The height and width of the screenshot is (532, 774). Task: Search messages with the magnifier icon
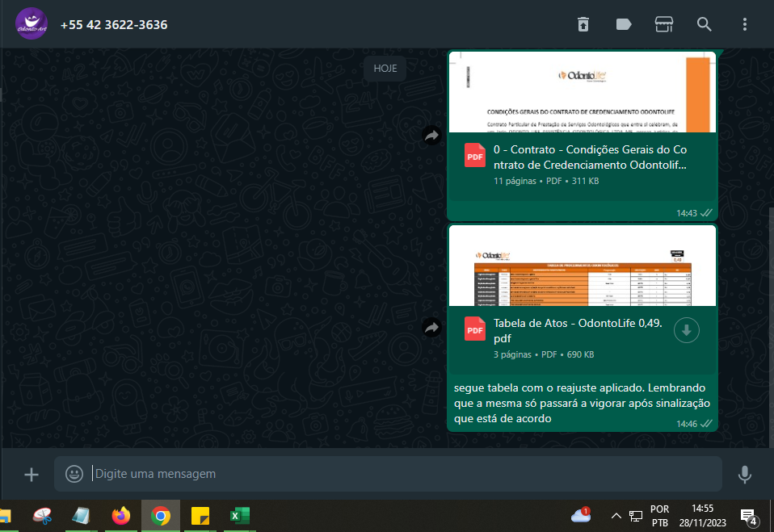pyautogui.click(x=705, y=24)
